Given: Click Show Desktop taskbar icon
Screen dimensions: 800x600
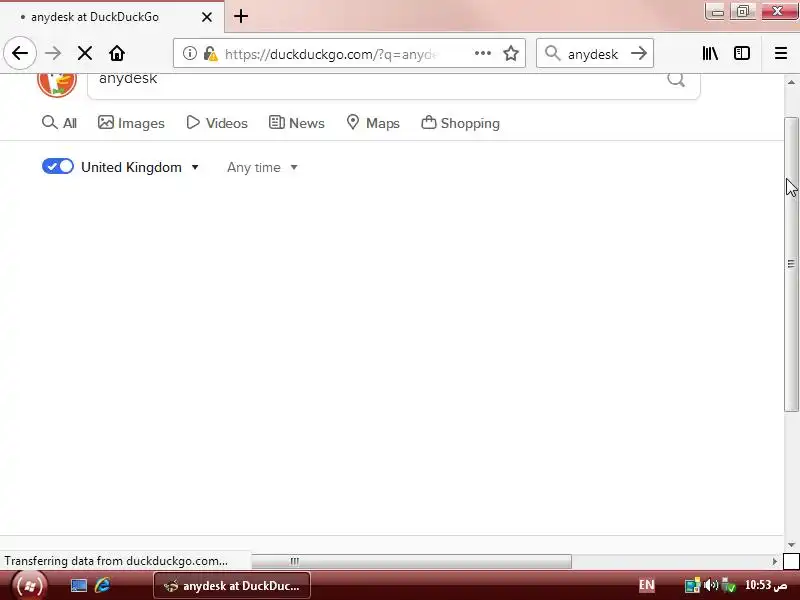Looking at the screenshot, I should click(x=79, y=585).
